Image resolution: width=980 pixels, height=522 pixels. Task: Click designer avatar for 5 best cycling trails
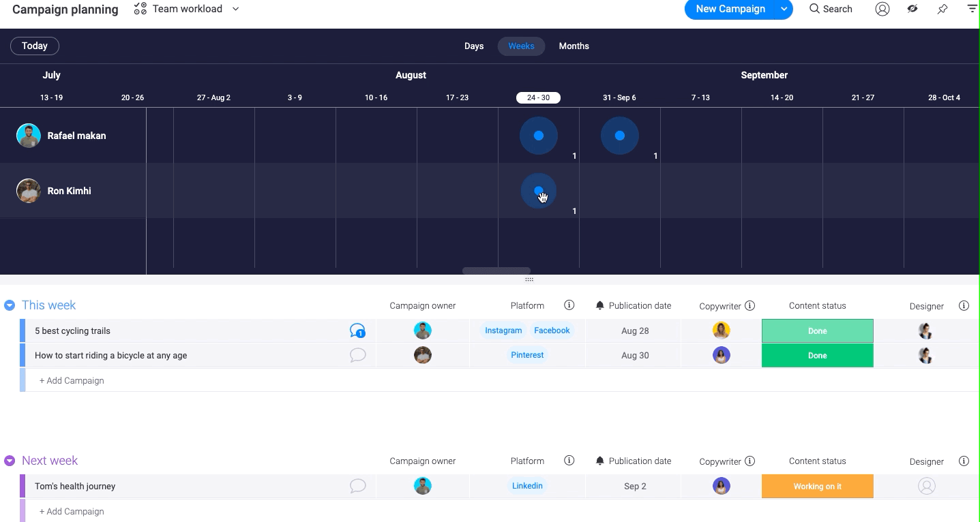point(925,331)
